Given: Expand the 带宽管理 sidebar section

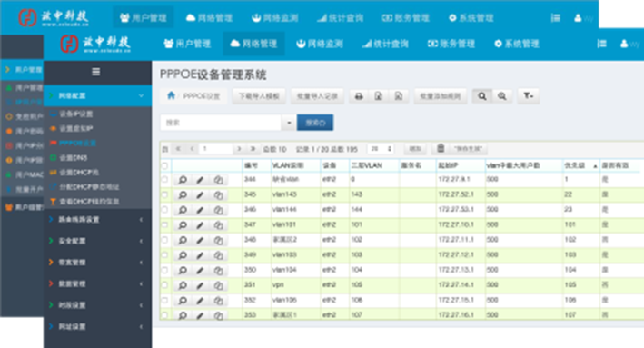Looking at the screenshot, I should coord(98,262).
